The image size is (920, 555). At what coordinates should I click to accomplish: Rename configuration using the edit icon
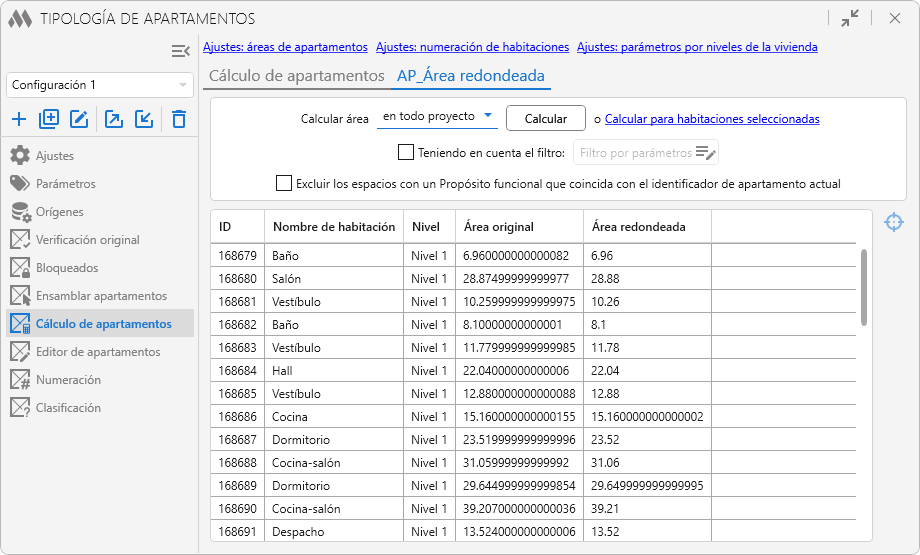[x=79, y=120]
